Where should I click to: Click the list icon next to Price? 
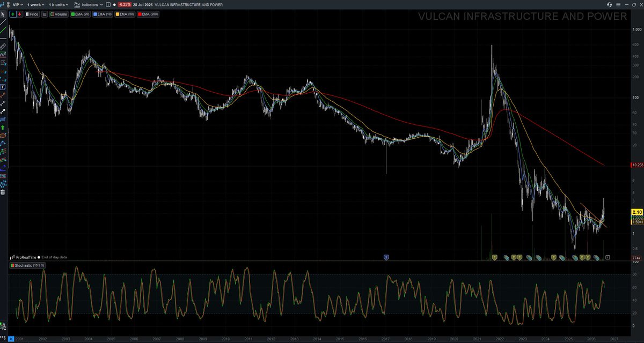[45, 14]
